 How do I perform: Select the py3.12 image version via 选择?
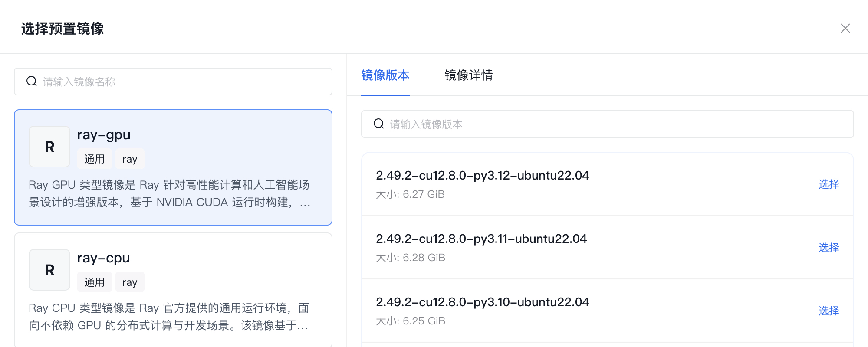829,184
